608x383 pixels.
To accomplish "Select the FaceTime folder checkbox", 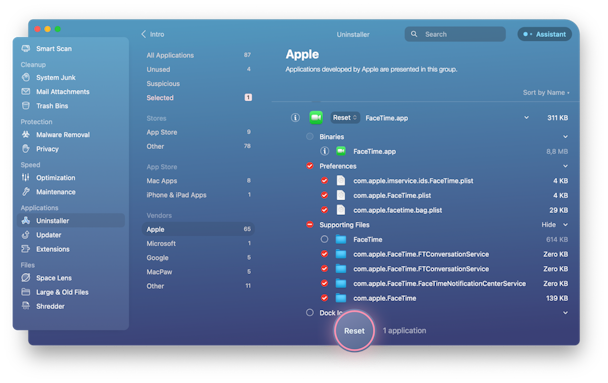I will (325, 239).
